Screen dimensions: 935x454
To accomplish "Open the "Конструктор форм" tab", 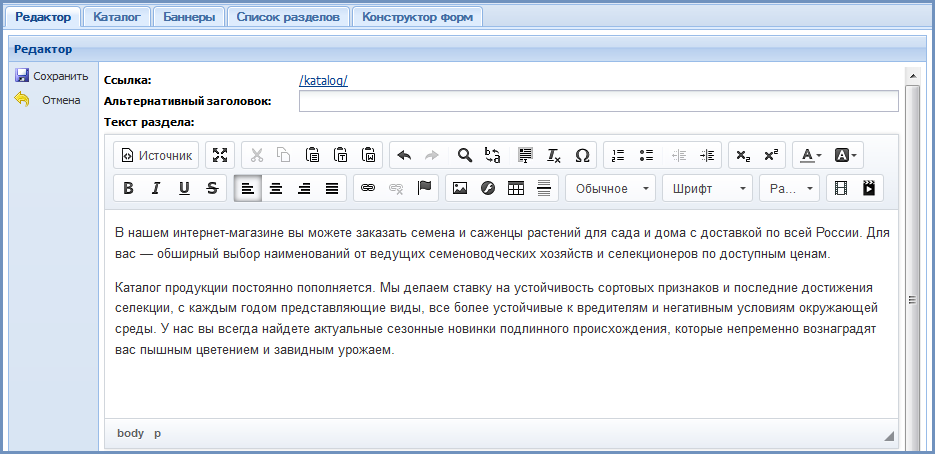I will click(x=418, y=16).
